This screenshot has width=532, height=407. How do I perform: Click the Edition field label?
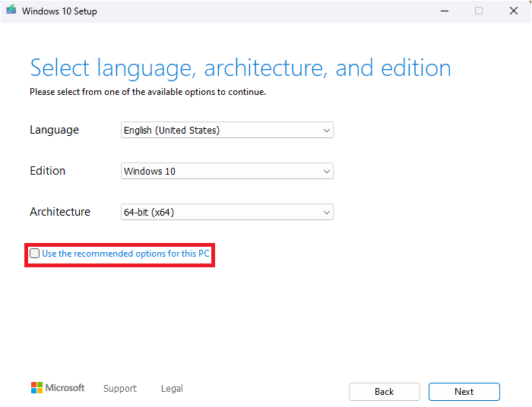click(x=47, y=171)
